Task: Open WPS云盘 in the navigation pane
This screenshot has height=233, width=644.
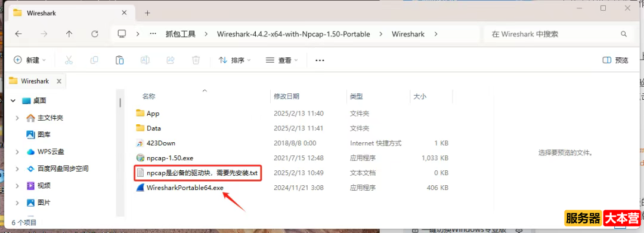Action: [51, 152]
